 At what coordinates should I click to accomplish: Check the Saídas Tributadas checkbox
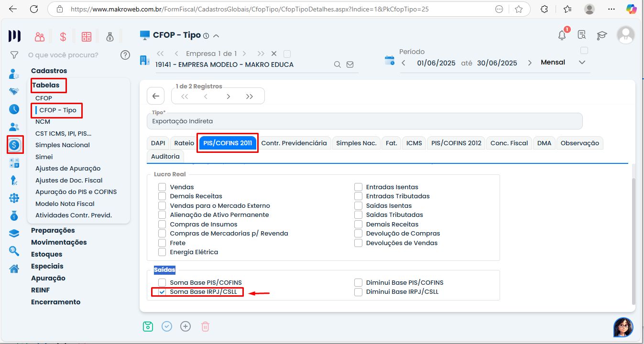pos(359,215)
